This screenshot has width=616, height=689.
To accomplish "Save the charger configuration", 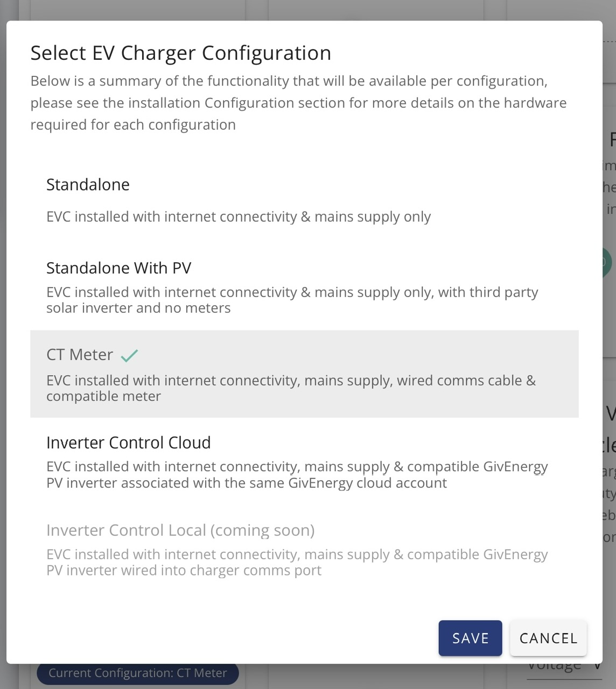I will click(470, 638).
